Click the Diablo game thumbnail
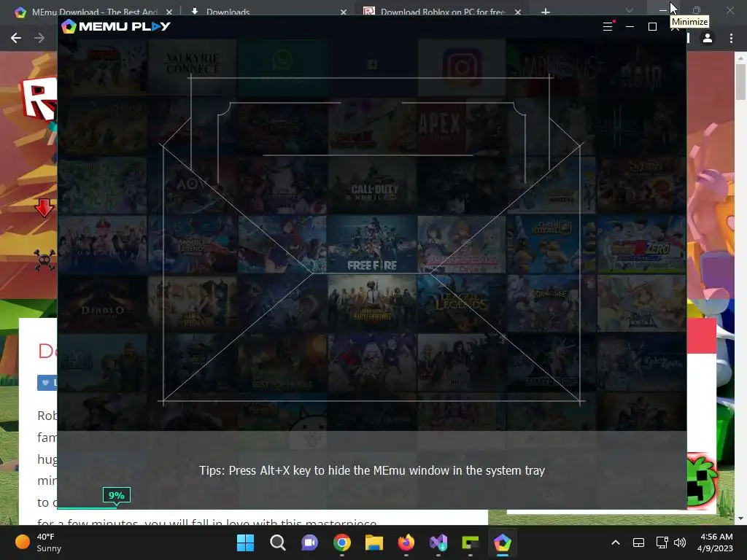The width and height of the screenshot is (747, 560). tap(102, 303)
